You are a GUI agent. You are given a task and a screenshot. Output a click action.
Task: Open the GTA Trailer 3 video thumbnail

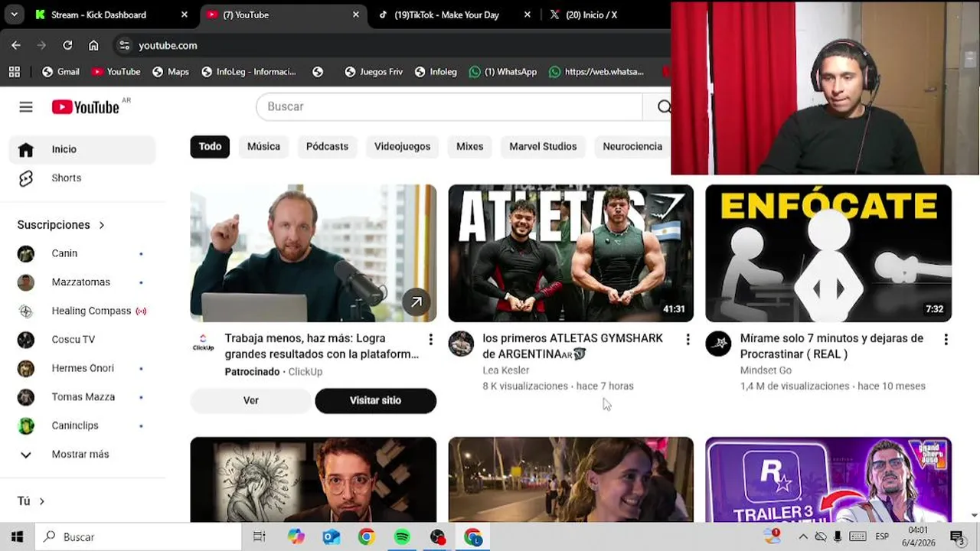pos(828,480)
